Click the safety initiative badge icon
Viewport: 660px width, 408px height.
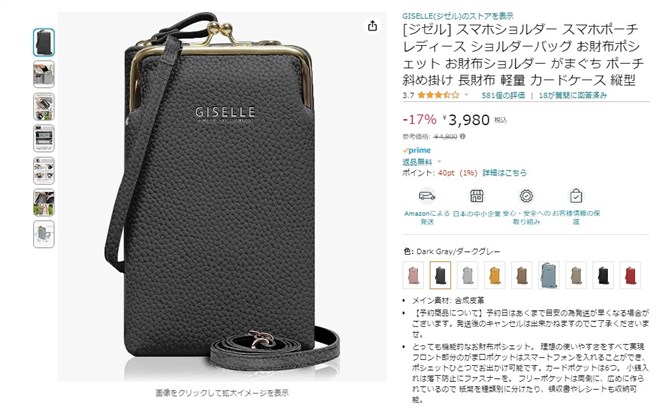[526, 196]
